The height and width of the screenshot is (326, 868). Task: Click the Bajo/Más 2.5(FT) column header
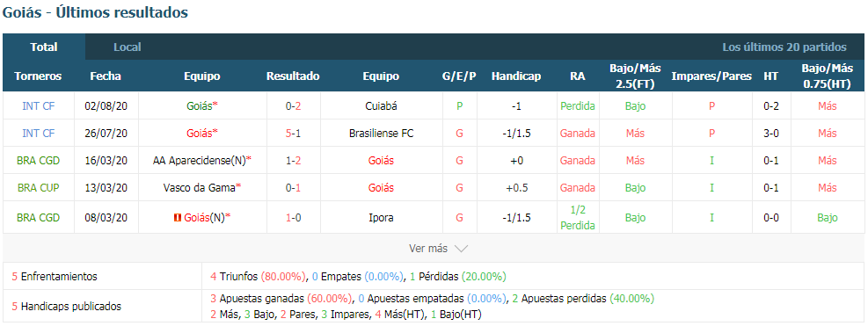coord(635,76)
